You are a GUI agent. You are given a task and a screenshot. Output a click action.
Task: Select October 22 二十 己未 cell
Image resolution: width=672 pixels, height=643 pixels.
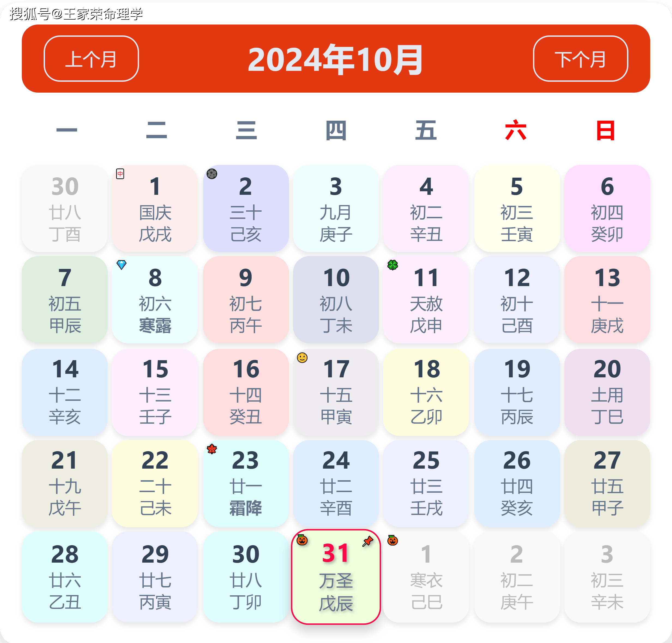pos(155,484)
